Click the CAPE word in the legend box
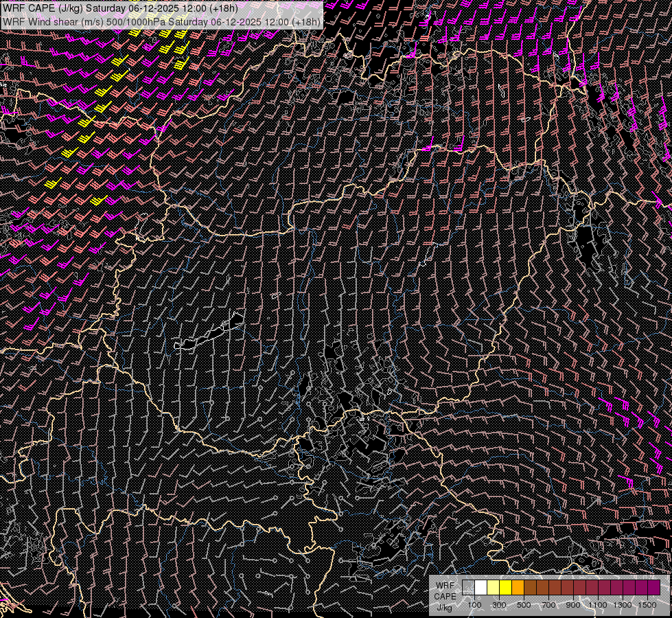This screenshot has width=672, height=618. click(x=444, y=596)
